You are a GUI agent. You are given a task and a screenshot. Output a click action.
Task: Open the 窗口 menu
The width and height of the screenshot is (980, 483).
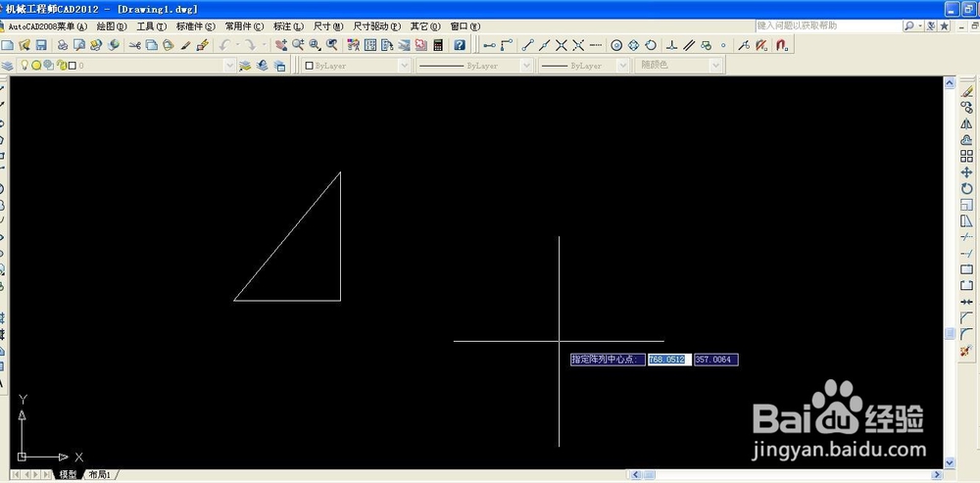tap(465, 26)
